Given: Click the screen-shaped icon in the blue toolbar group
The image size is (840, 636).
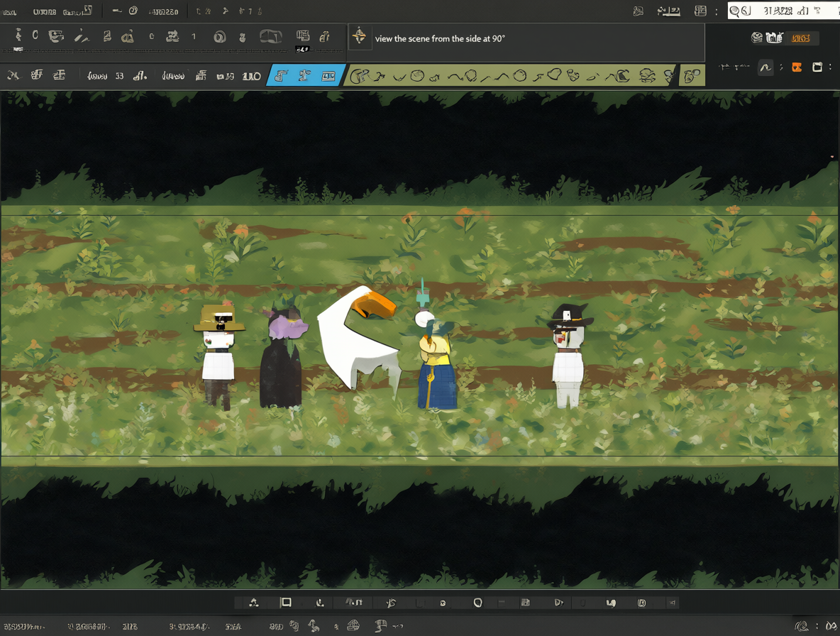Looking at the screenshot, I should [328, 76].
